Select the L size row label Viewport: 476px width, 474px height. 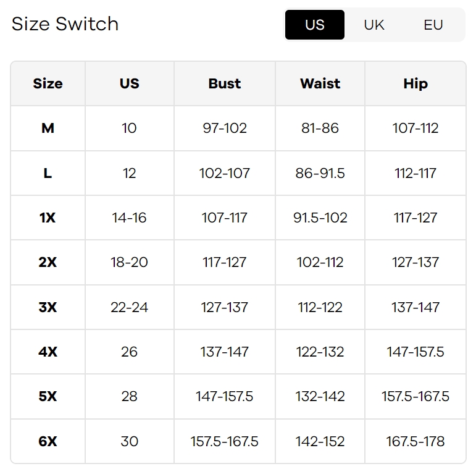click(48, 173)
